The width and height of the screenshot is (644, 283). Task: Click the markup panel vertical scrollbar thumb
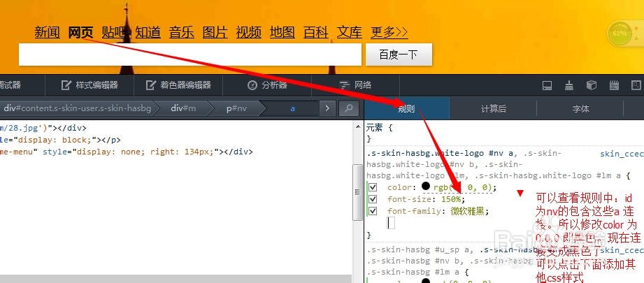click(x=357, y=191)
